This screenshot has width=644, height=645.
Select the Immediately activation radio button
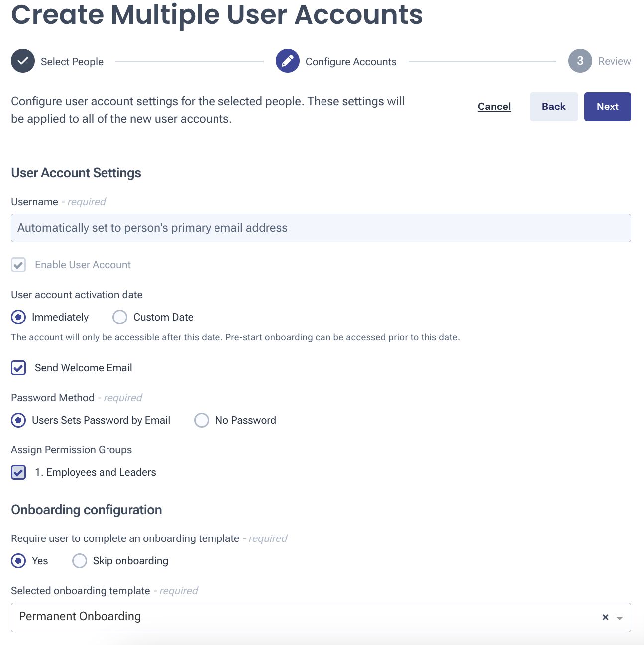(18, 317)
